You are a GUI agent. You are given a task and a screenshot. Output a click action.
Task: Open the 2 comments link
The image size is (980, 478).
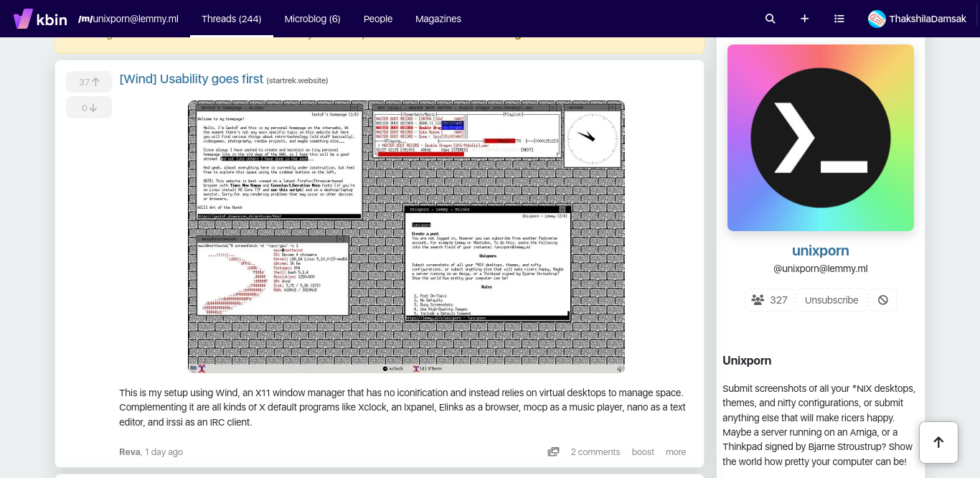pos(595,451)
